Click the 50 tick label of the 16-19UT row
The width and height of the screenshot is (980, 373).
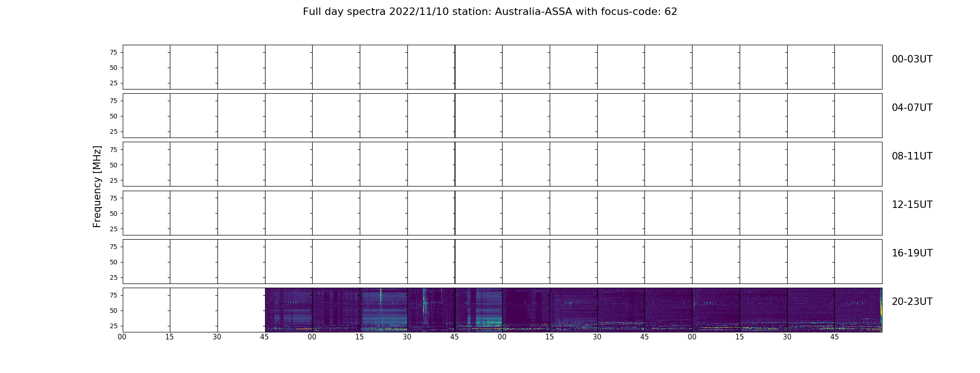(113, 262)
